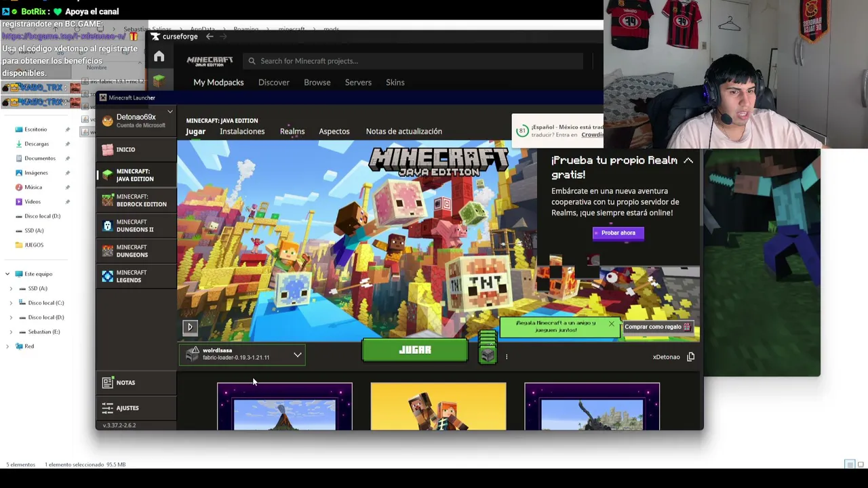
Task: Switch to the Instalaciones tab
Action: click(x=242, y=131)
